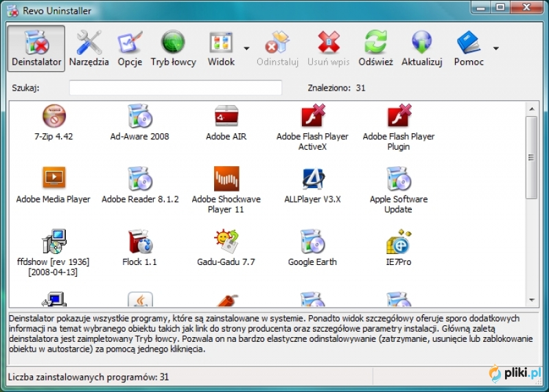The width and height of the screenshot is (549, 392).
Task: Expand the Widok dropdown arrow
Action: click(246, 48)
